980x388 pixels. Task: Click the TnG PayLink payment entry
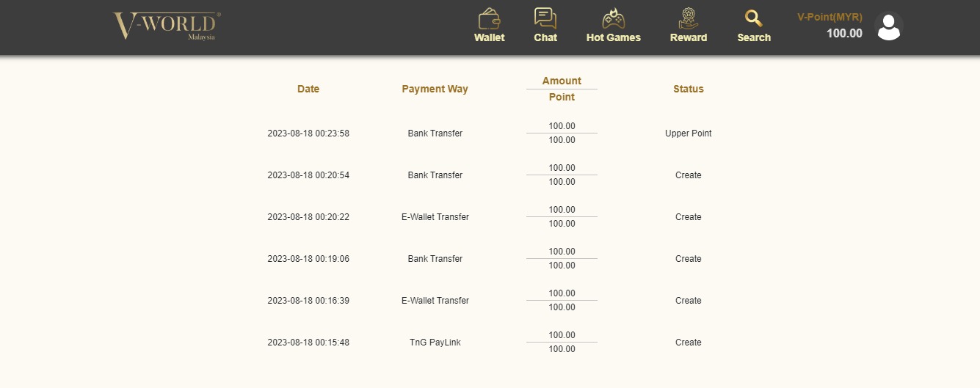click(x=435, y=343)
